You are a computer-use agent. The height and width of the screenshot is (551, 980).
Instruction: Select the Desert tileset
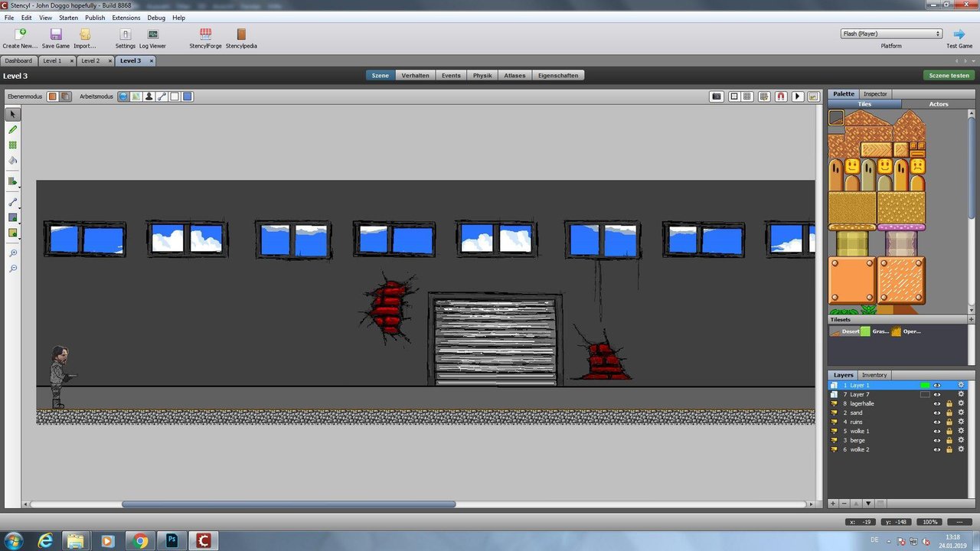pyautogui.click(x=844, y=331)
